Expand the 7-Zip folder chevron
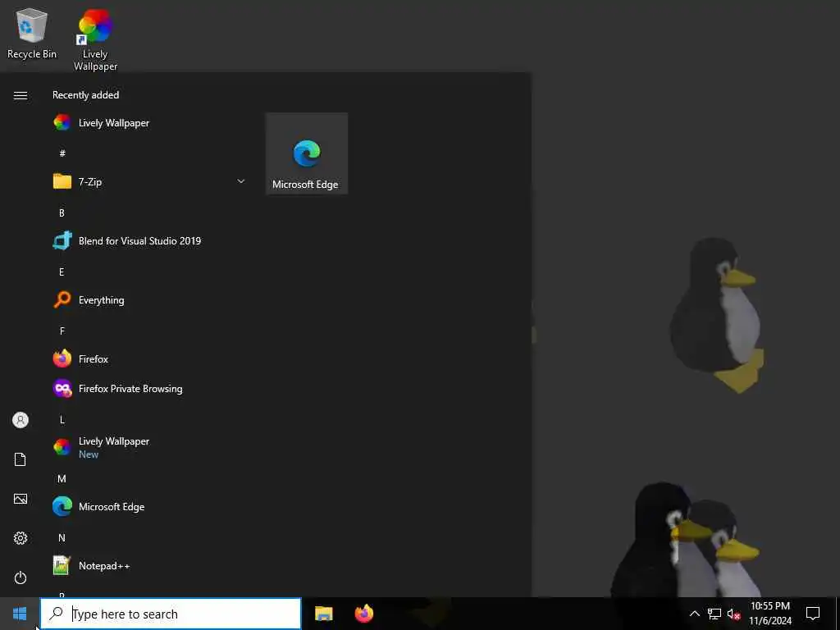The height and width of the screenshot is (630, 840). coord(241,181)
